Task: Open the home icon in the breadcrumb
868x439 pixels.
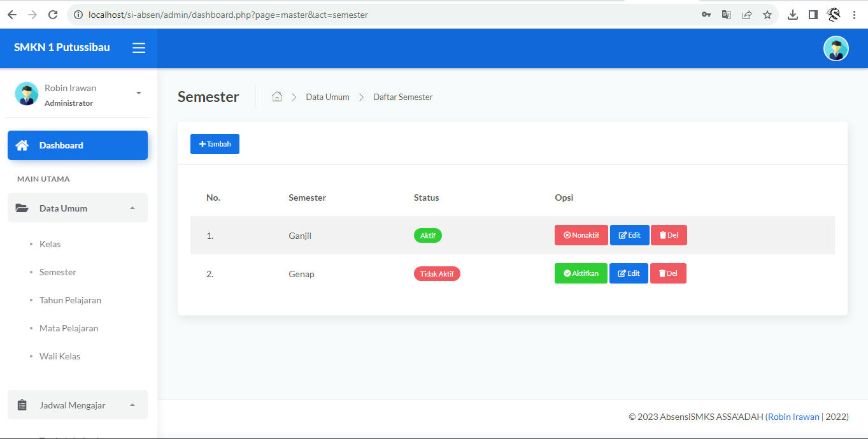Action: (x=277, y=96)
